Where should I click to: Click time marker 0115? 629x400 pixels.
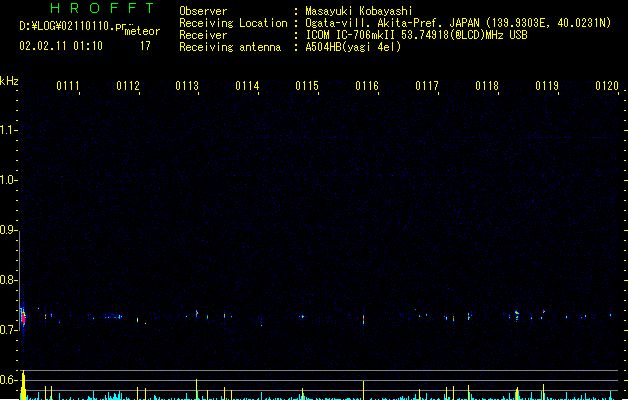point(307,86)
